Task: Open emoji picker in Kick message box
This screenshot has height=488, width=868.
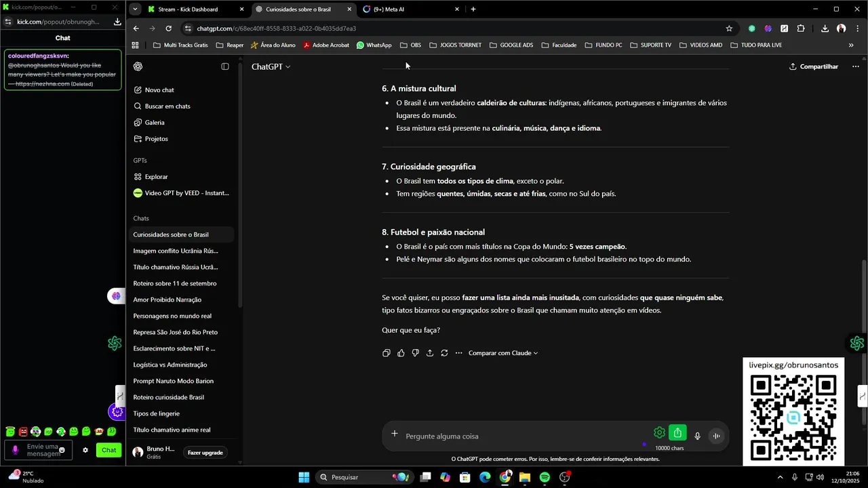Action: pyautogui.click(x=62, y=450)
